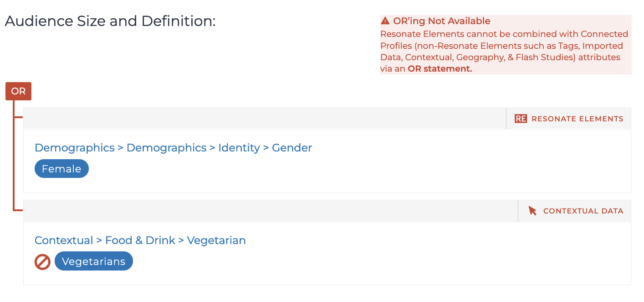Click the warning triangle icon
The height and width of the screenshot is (302, 644).
point(385,21)
